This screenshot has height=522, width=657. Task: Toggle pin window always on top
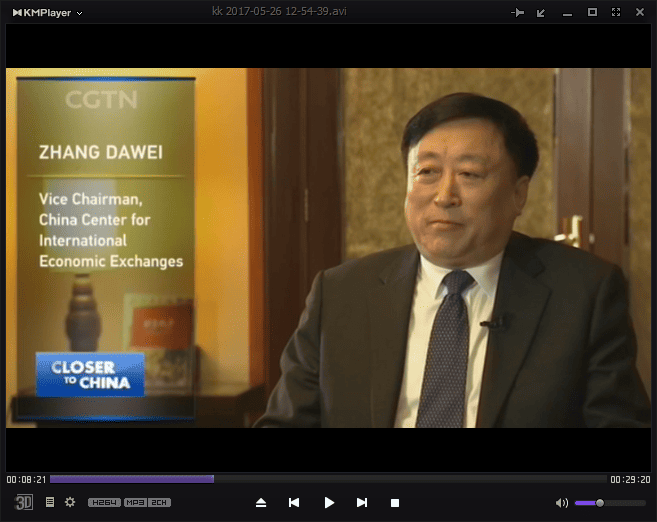[517, 12]
